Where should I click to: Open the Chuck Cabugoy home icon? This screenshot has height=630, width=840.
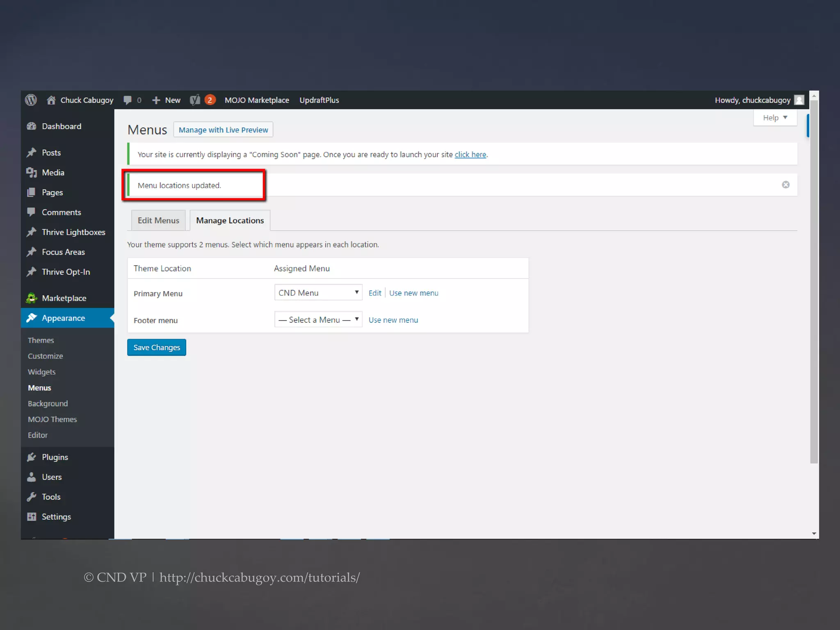(51, 100)
